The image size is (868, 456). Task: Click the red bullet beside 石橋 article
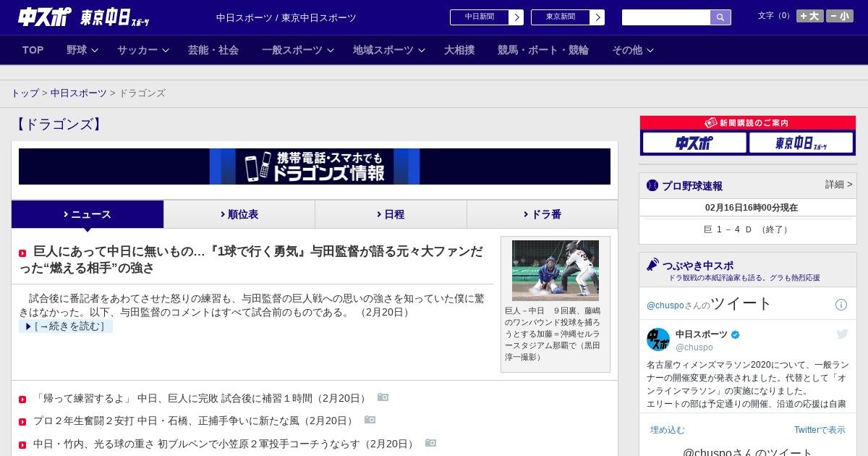coord(22,422)
